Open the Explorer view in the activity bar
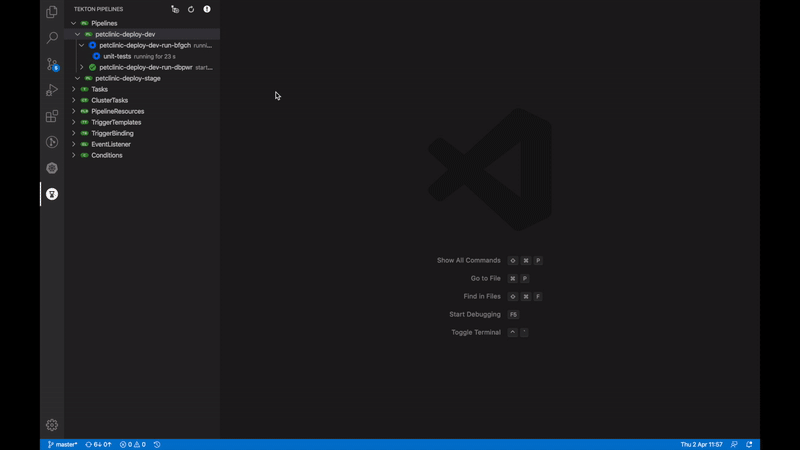800x450 pixels. click(x=52, y=11)
